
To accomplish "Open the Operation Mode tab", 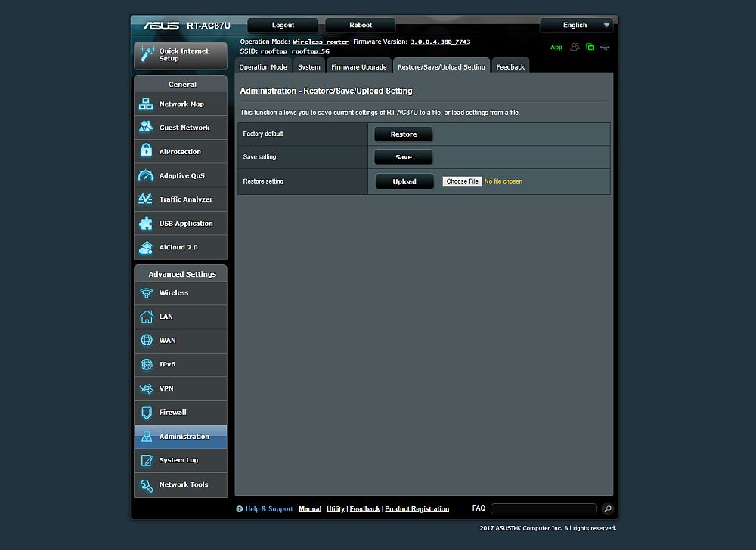I will click(263, 66).
